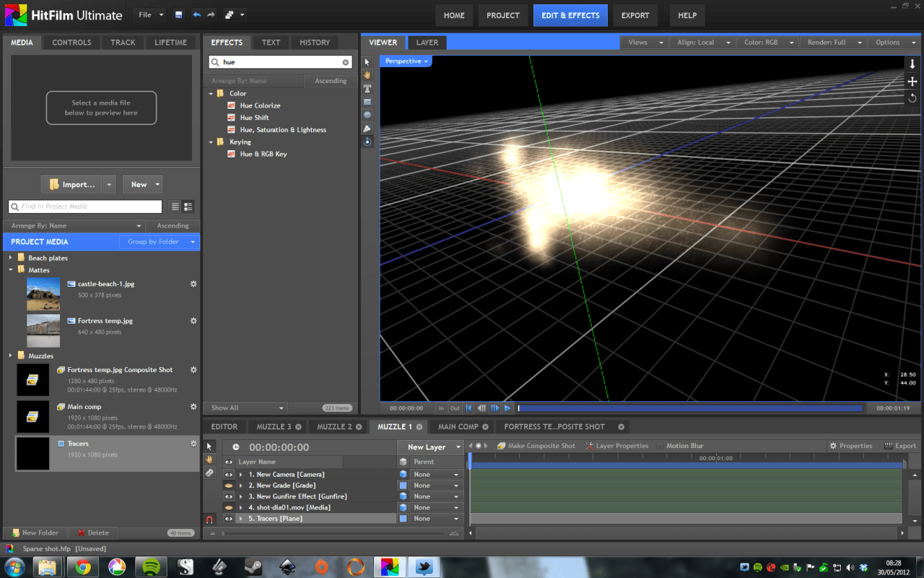Select the arrow Selection tool above the viewer tools
Image resolution: width=924 pixels, height=578 pixels.
pyautogui.click(x=367, y=62)
